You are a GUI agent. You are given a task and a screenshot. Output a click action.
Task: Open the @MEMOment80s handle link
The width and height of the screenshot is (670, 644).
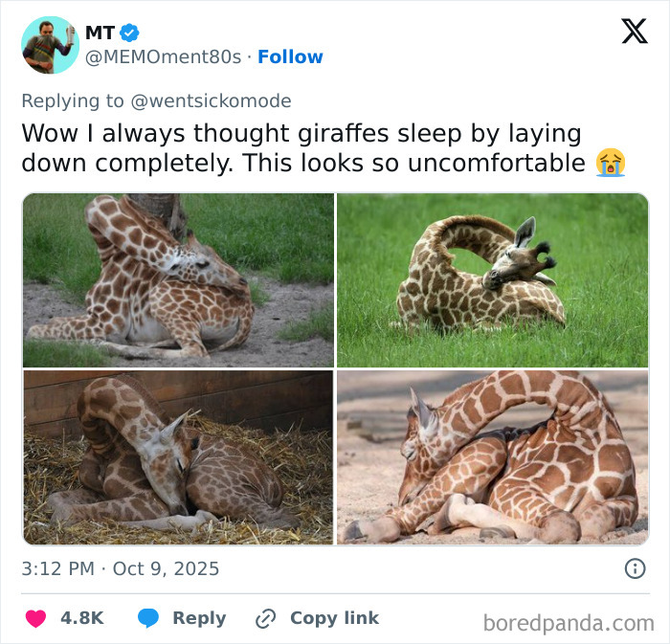[x=163, y=57]
